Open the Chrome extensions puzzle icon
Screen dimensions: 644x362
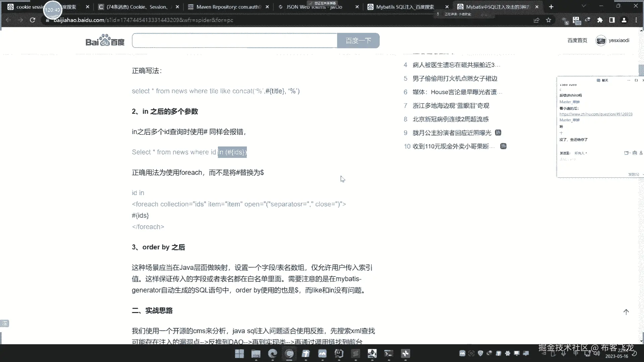(x=600, y=20)
